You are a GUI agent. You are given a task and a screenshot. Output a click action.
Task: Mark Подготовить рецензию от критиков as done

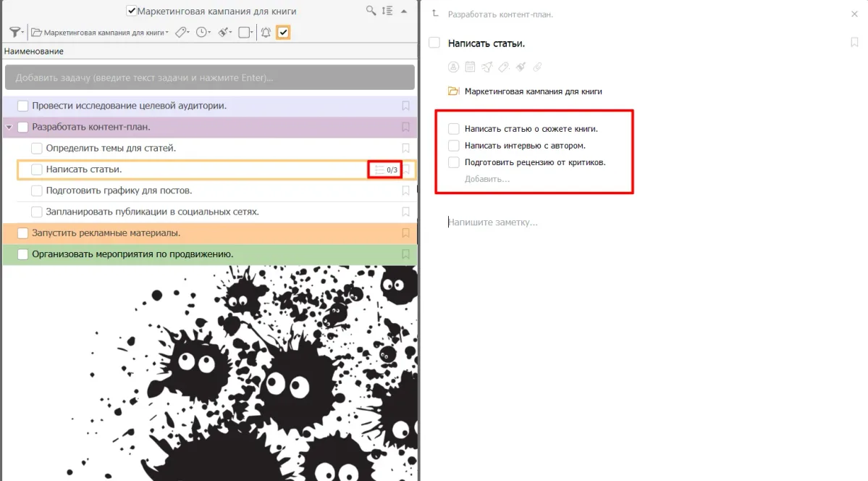(x=454, y=162)
